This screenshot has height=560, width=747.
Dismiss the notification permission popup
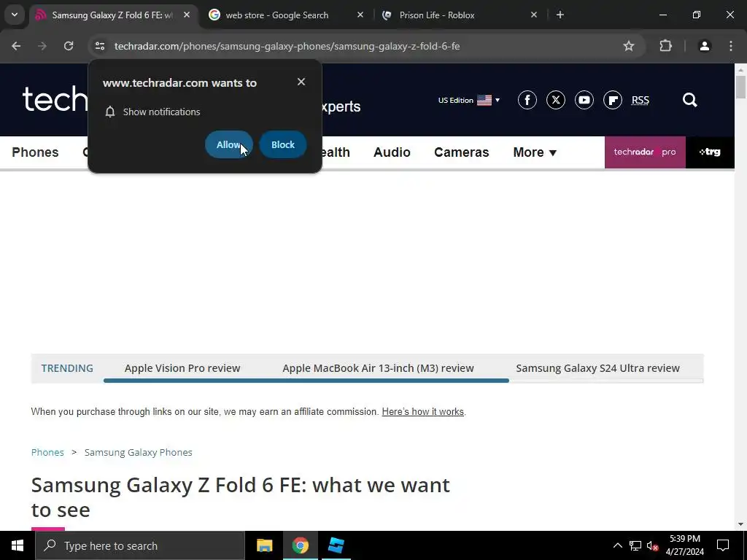point(301,82)
